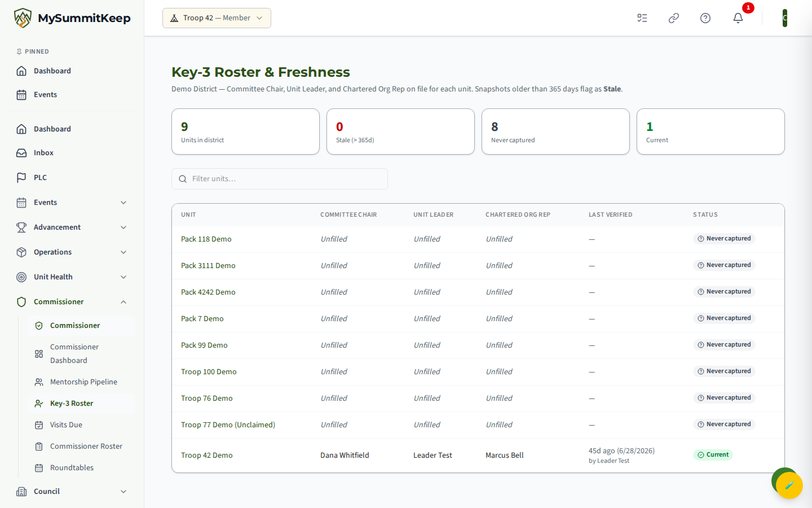Expand the Unit Health section chevron
This screenshot has height=508, width=812.
point(123,277)
